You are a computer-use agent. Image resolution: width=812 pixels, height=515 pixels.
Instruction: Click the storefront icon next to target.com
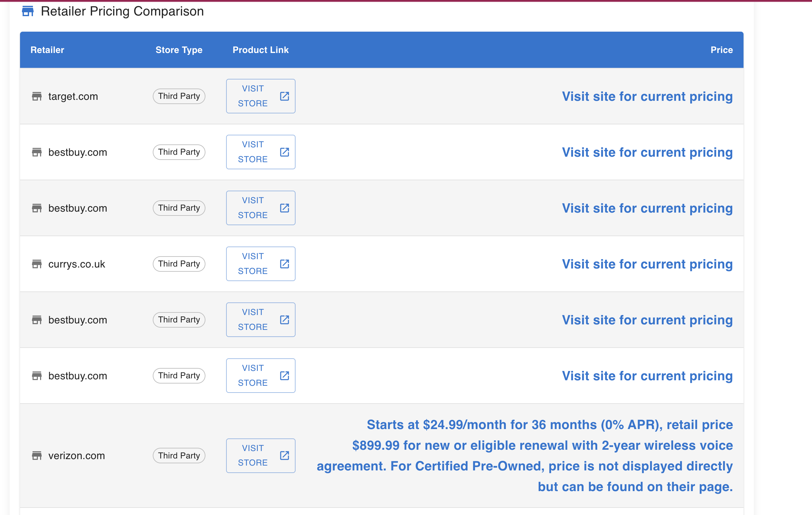pyautogui.click(x=37, y=97)
